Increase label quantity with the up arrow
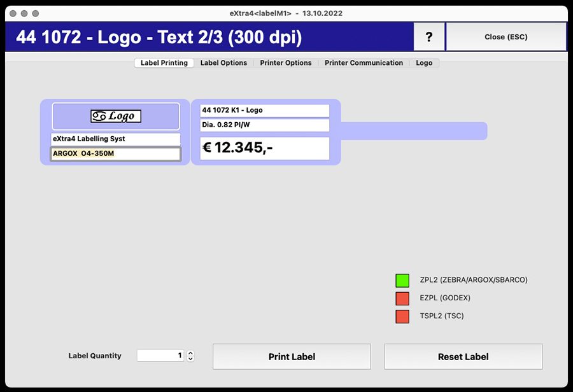 190,353
